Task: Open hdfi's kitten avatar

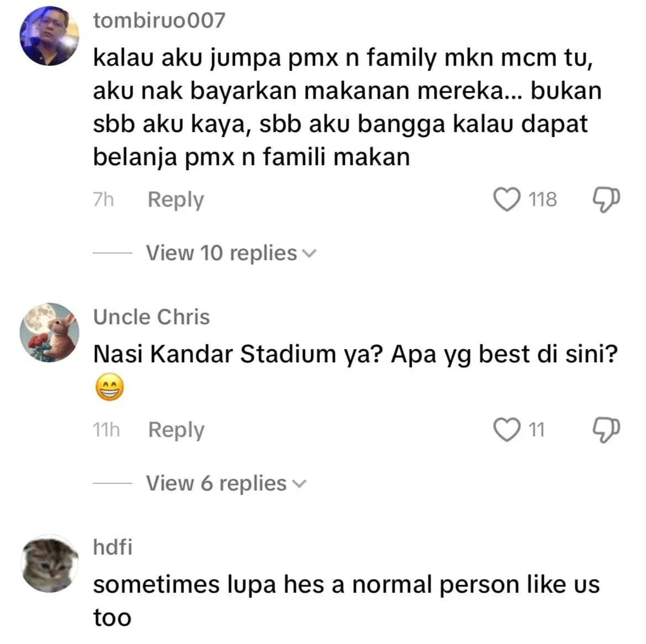Action: (49, 564)
